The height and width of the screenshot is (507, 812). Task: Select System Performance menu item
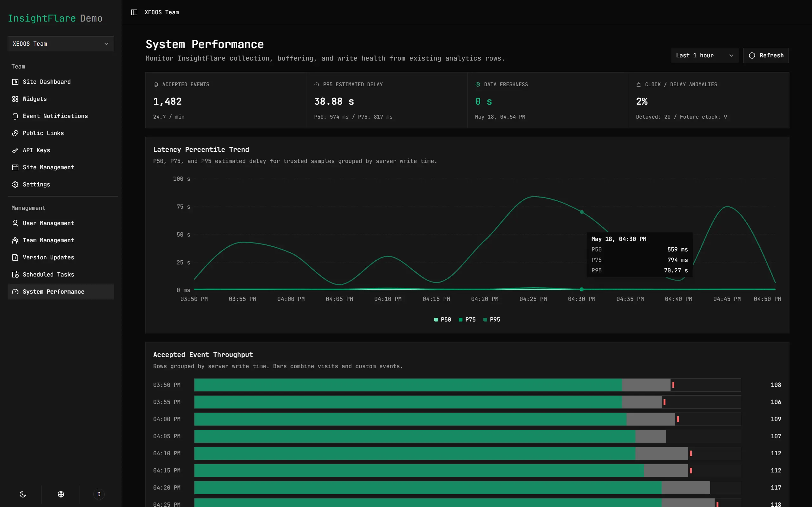(61, 292)
